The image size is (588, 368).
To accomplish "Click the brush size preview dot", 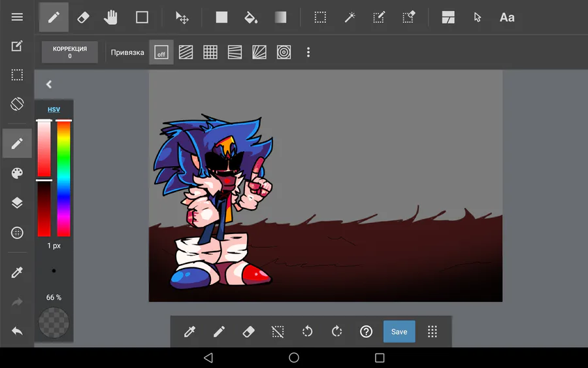I will (x=54, y=271).
